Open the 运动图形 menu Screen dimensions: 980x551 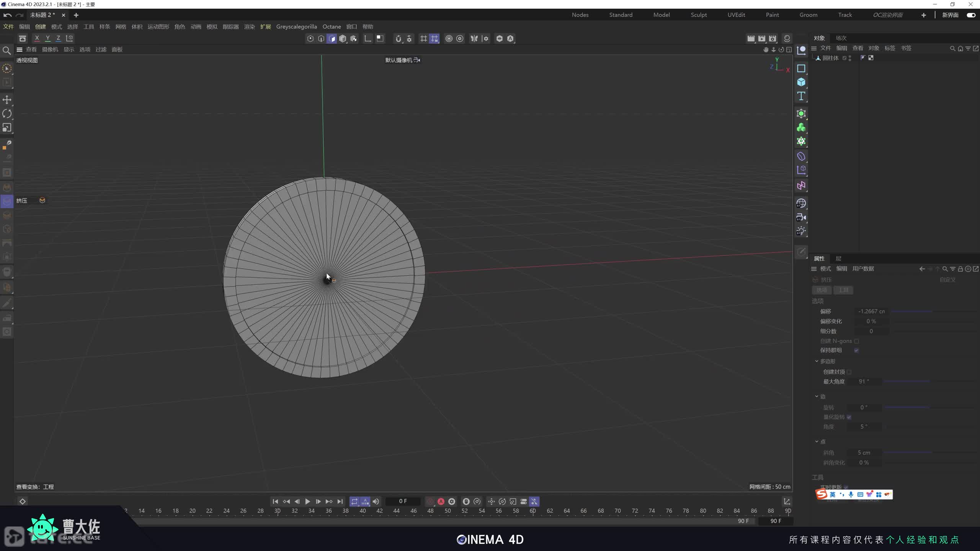click(158, 27)
